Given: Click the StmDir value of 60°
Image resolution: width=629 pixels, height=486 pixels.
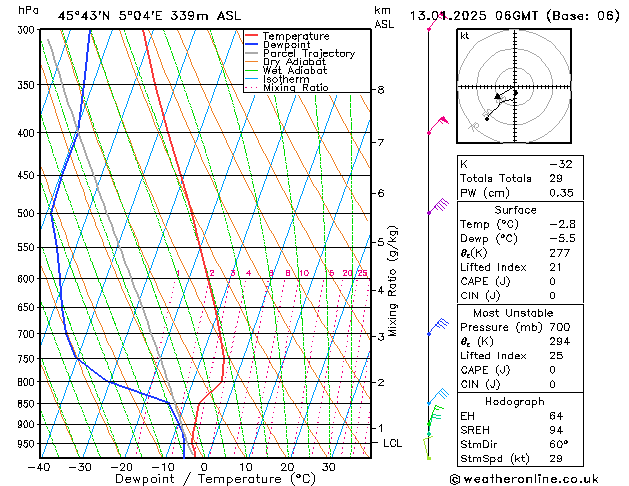Looking at the screenshot, I should pos(558,444).
